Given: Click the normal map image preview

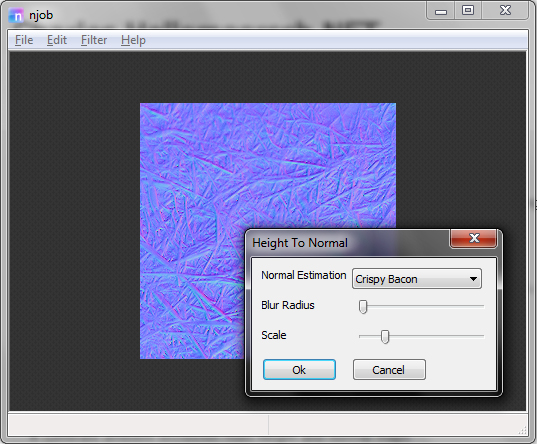Looking at the screenshot, I should click(268, 231).
